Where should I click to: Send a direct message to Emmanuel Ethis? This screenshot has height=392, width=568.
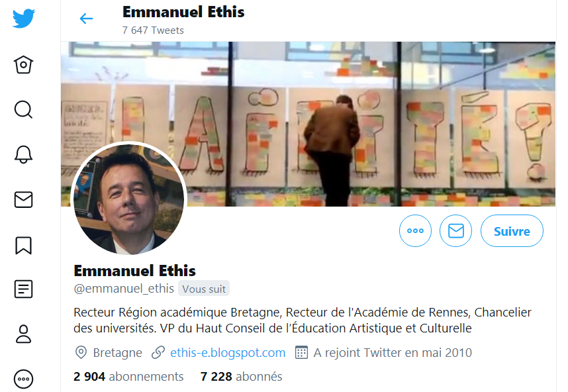(455, 231)
